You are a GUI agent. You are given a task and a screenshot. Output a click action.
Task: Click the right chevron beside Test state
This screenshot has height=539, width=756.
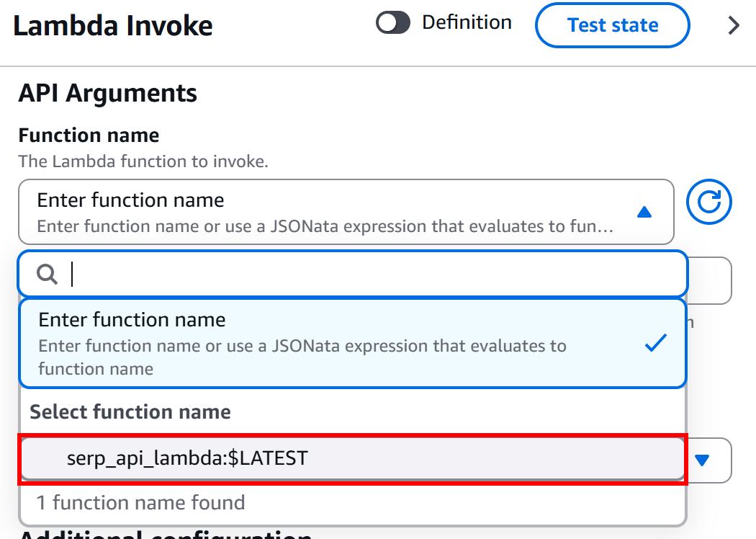(x=734, y=26)
